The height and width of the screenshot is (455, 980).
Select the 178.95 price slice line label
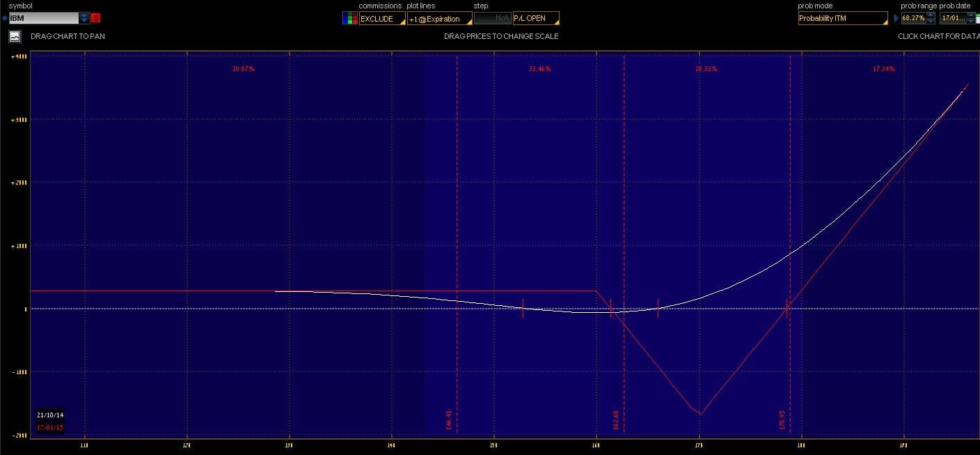[782, 419]
